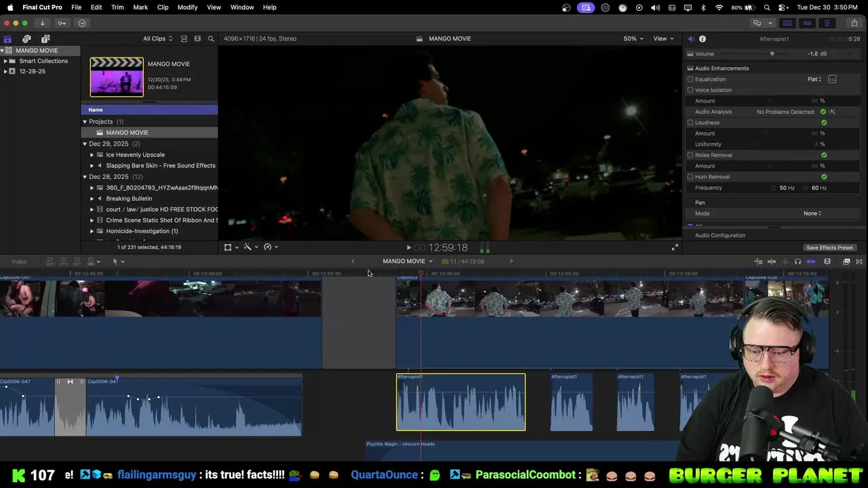The height and width of the screenshot is (488, 868).
Task: Select the Breaking Bulletin clip row
Action: pyautogui.click(x=150, y=199)
